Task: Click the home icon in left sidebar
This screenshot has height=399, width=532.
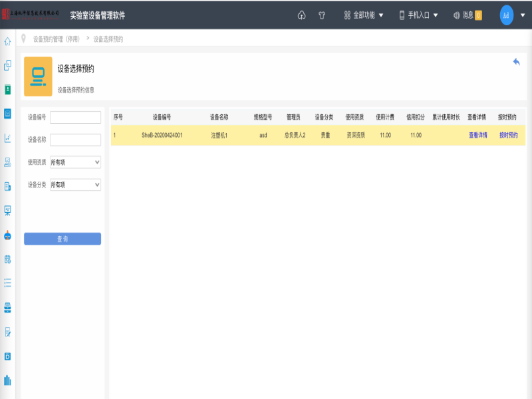Action: pos(7,41)
